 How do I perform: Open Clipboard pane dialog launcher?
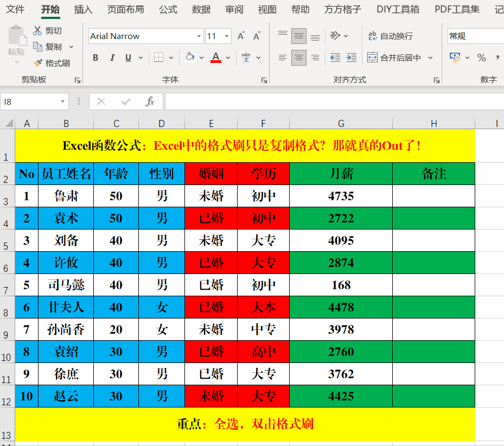click(x=78, y=80)
